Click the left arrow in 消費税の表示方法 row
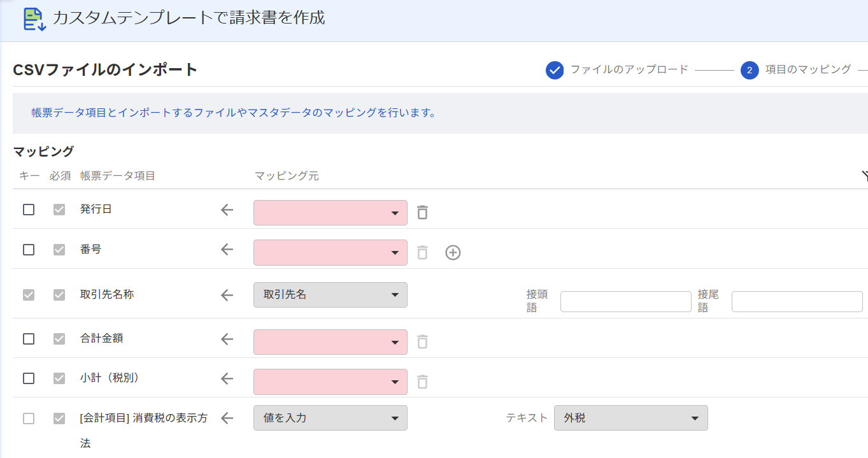The width and height of the screenshot is (868, 458). point(227,419)
